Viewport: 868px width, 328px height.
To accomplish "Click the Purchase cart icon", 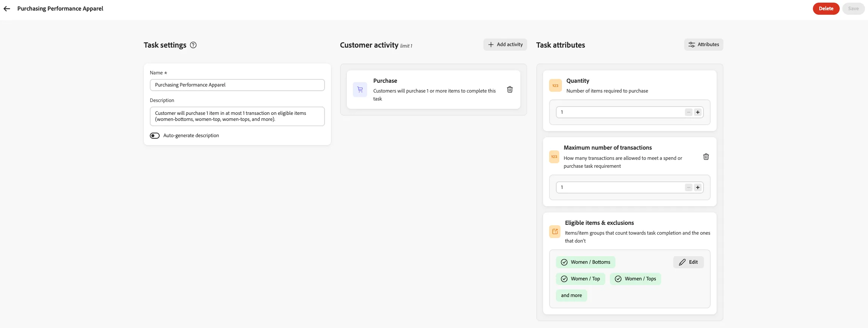I will [x=360, y=90].
